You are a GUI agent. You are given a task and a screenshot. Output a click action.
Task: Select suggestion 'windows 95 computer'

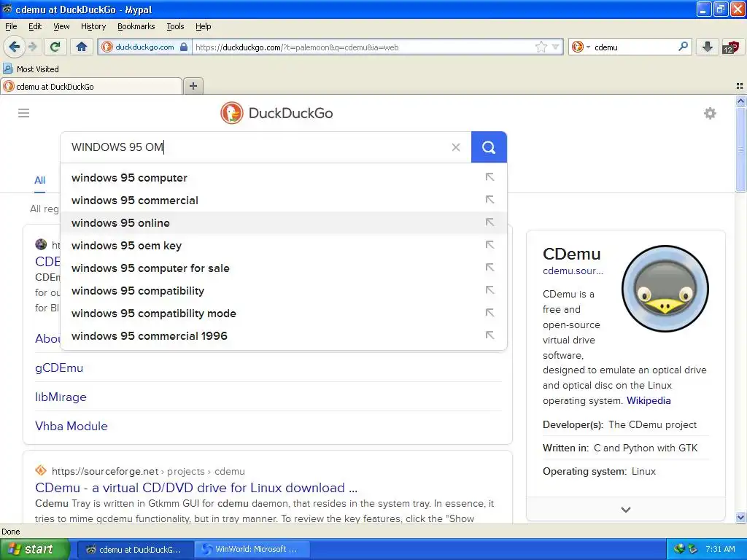(x=284, y=178)
